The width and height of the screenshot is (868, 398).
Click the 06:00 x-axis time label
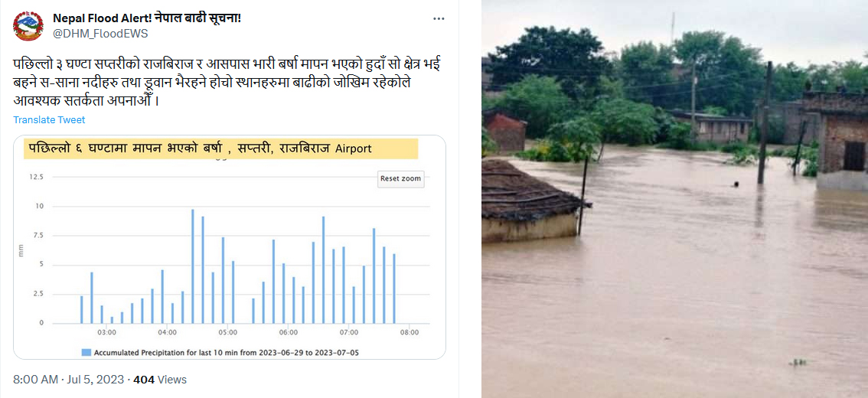click(x=289, y=332)
